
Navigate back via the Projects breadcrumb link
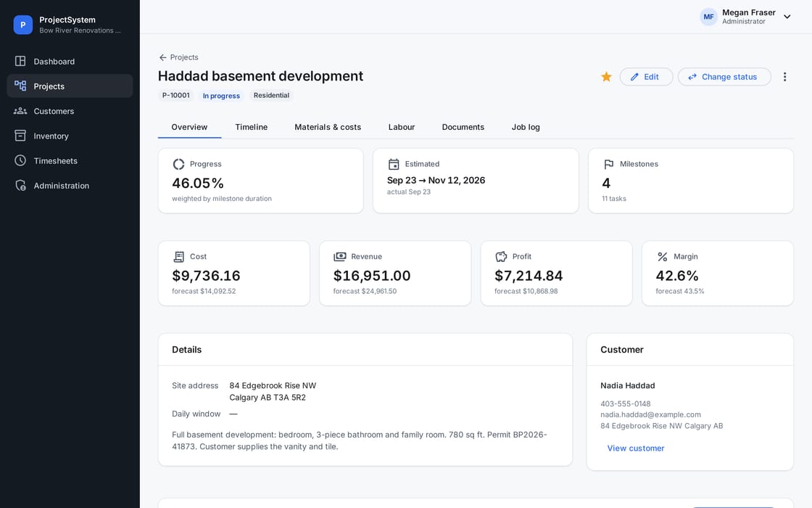point(184,57)
